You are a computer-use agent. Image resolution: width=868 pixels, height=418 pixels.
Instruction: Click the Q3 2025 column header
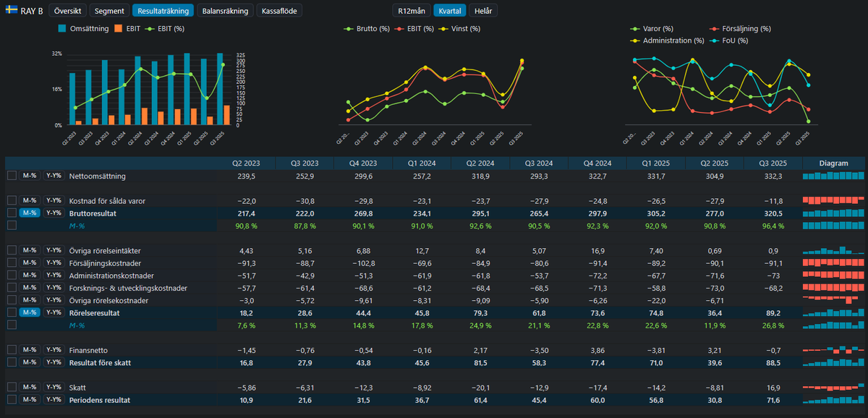tap(773, 163)
